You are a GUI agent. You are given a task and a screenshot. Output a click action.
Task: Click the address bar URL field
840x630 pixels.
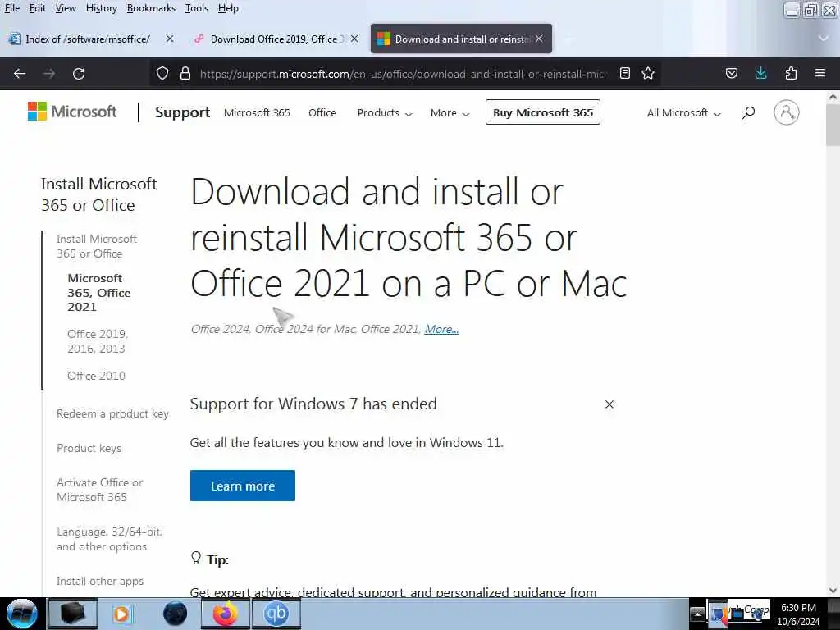[x=404, y=74]
